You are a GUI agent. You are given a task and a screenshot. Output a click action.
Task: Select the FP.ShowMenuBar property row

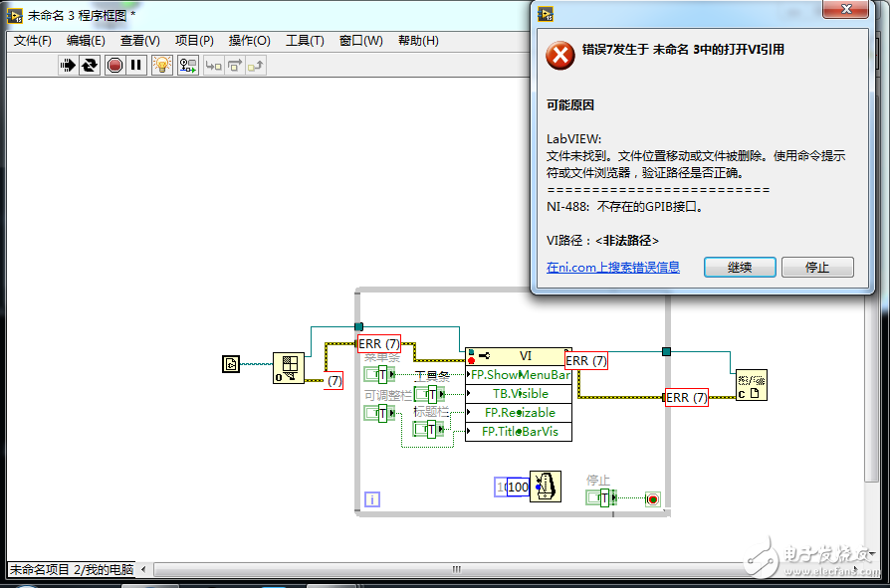519,375
